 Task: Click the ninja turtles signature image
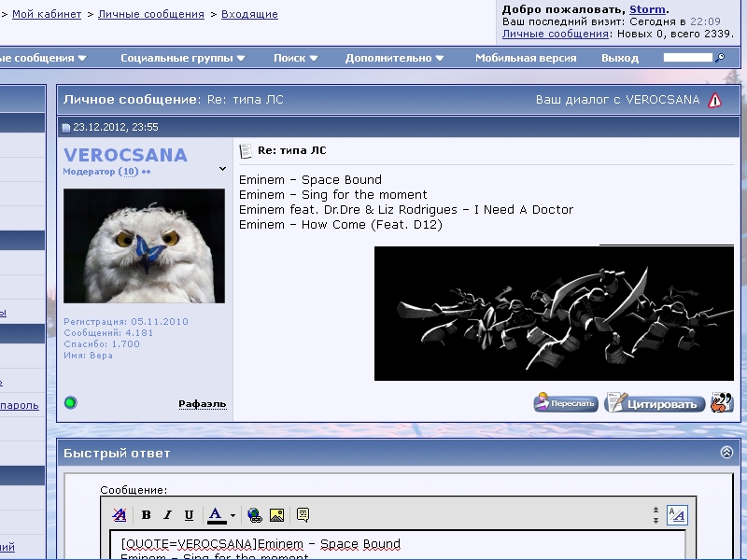click(x=554, y=314)
